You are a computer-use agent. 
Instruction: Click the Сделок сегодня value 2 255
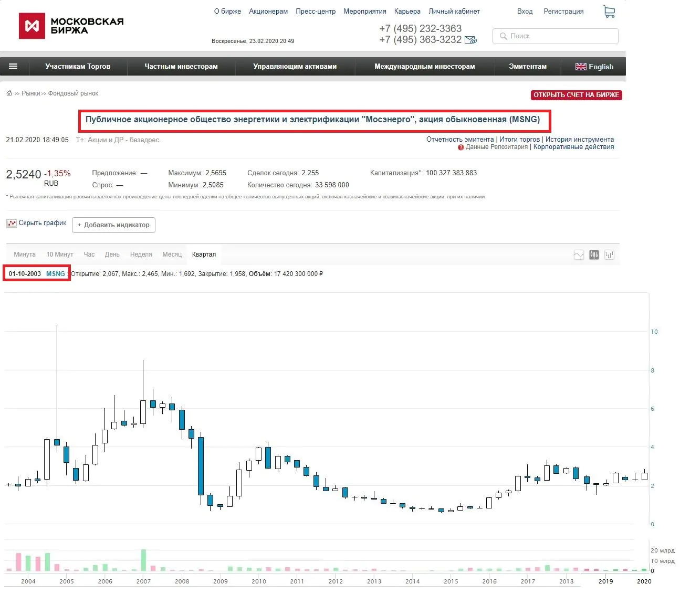310,173
